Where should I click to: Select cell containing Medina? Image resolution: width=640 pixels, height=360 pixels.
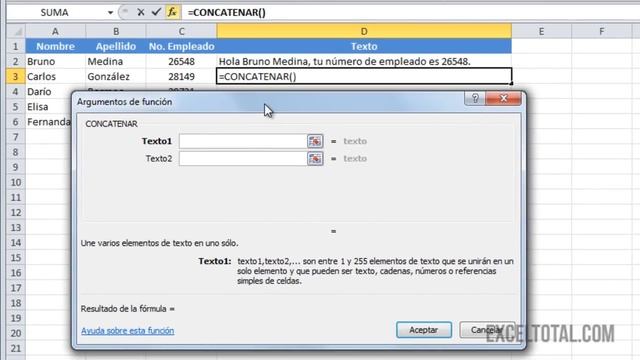116,61
